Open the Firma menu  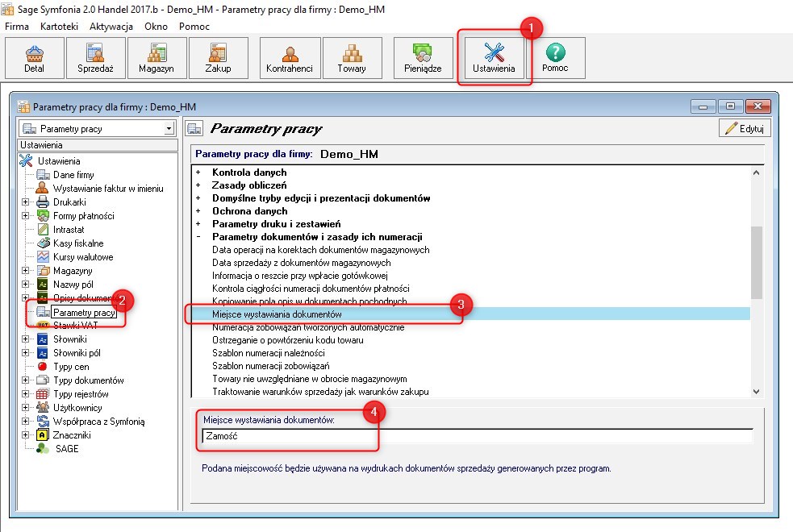tap(17, 27)
